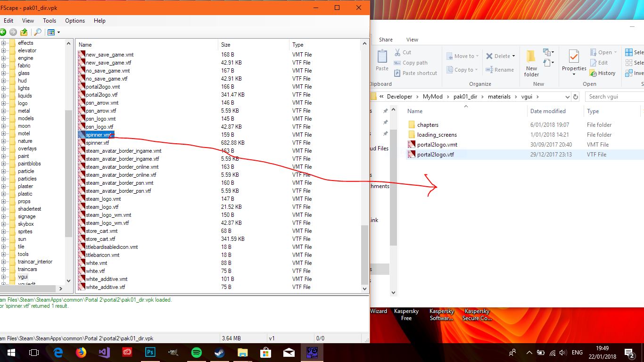Select the store_cart.vmt file icon

click(x=82, y=231)
